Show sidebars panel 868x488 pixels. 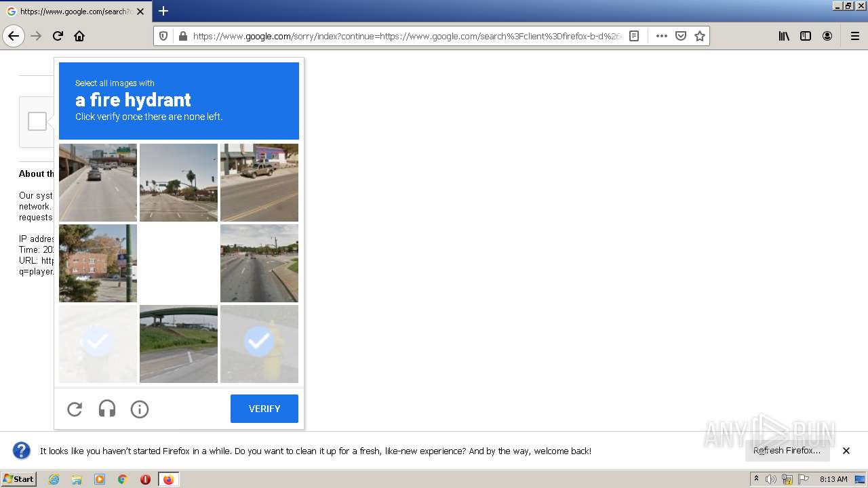pyautogui.click(x=806, y=36)
